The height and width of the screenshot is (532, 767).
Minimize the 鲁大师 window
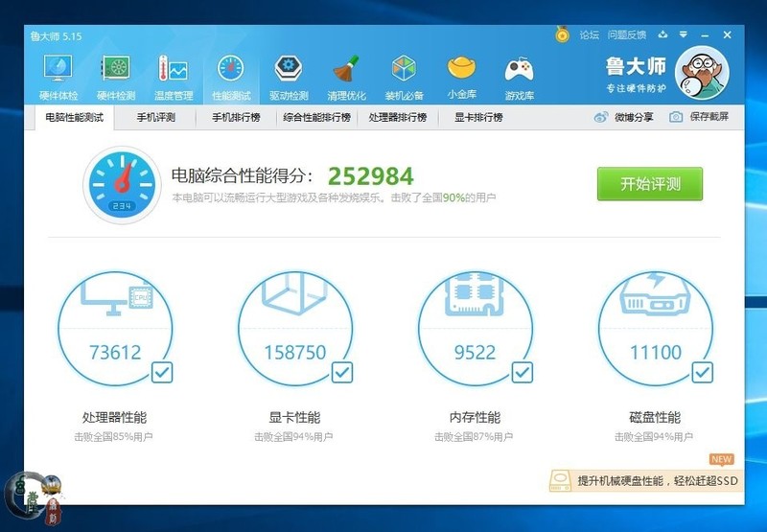(x=705, y=35)
